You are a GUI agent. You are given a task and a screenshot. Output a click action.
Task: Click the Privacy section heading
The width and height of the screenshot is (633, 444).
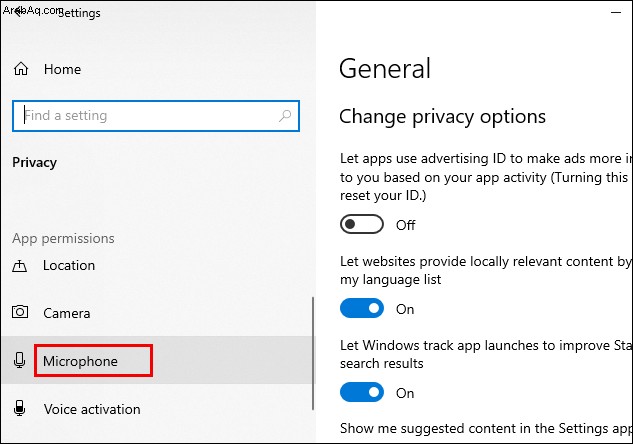[x=34, y=162]
